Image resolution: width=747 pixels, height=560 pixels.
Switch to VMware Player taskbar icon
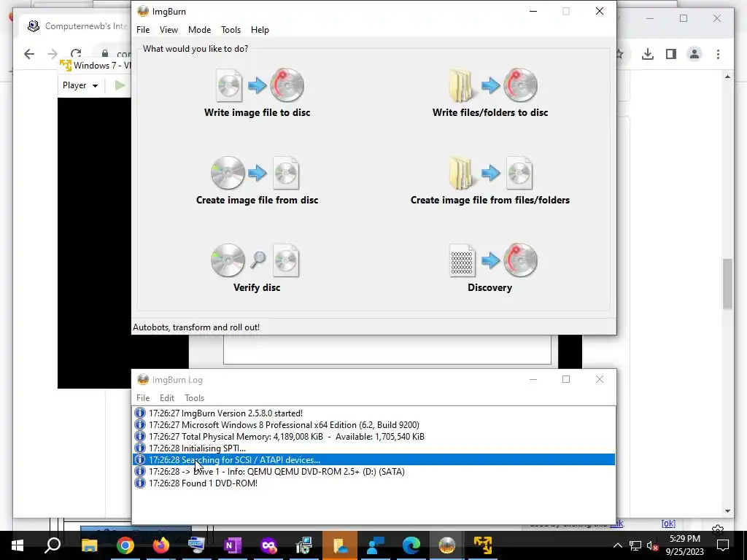coord(483,545)
